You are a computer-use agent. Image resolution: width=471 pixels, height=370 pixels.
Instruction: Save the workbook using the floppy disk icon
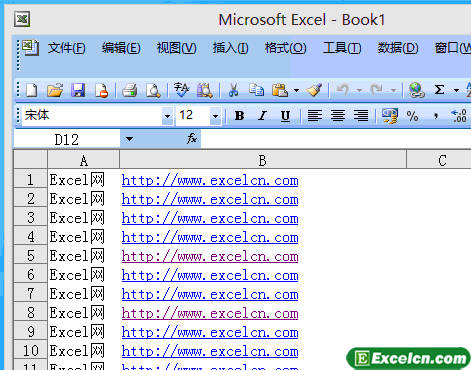78,90
